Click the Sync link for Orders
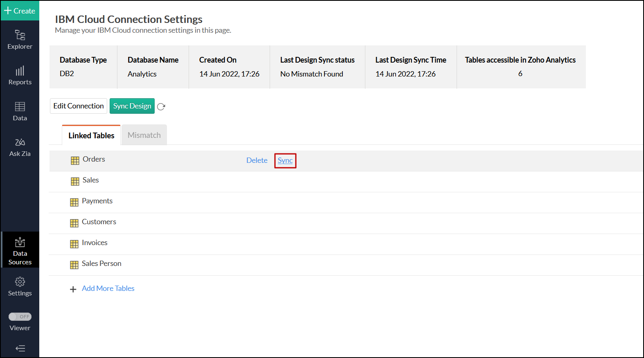644x358 pixels. 285,160
